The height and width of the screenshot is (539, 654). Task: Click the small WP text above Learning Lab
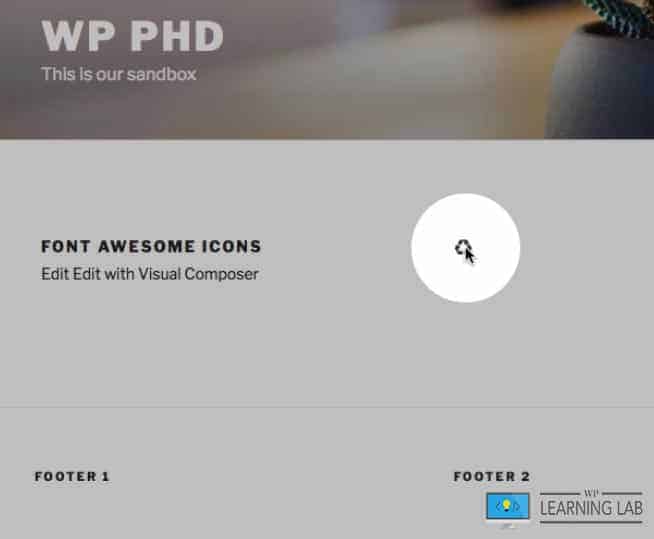pyautogui.click(x=591, y=494)
